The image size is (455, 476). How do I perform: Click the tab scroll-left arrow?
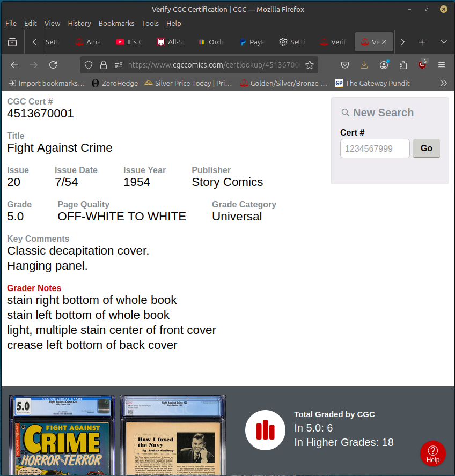(x=34, y=42)
